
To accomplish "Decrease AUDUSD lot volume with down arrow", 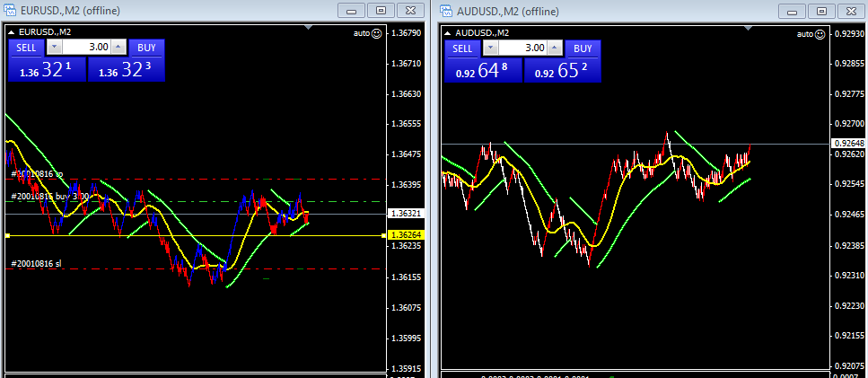I will click(490, 48).
